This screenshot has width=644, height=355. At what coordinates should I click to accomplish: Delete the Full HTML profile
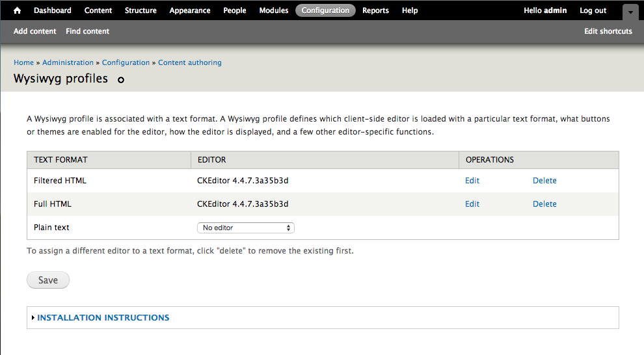coord(544,204)
